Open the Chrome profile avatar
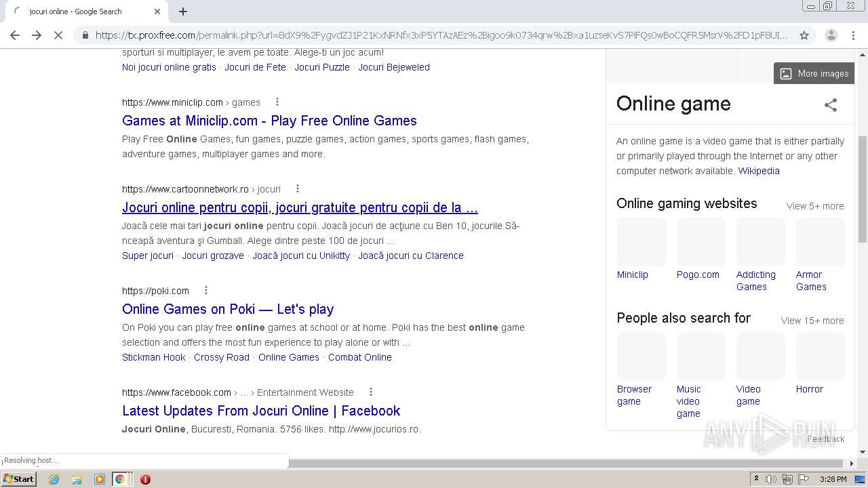The image size is (868, 488). click(831, 35)
